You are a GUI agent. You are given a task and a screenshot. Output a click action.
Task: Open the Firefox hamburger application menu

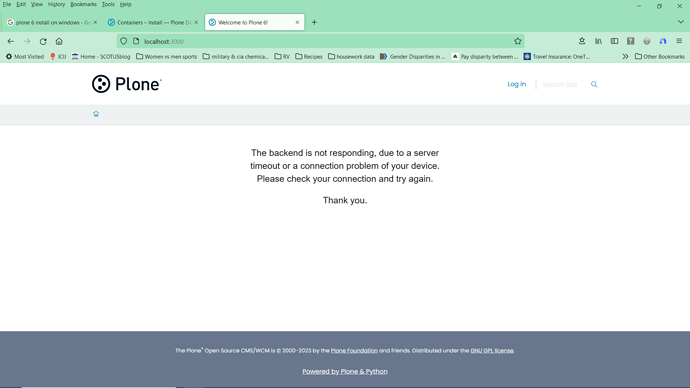[679, 41]
